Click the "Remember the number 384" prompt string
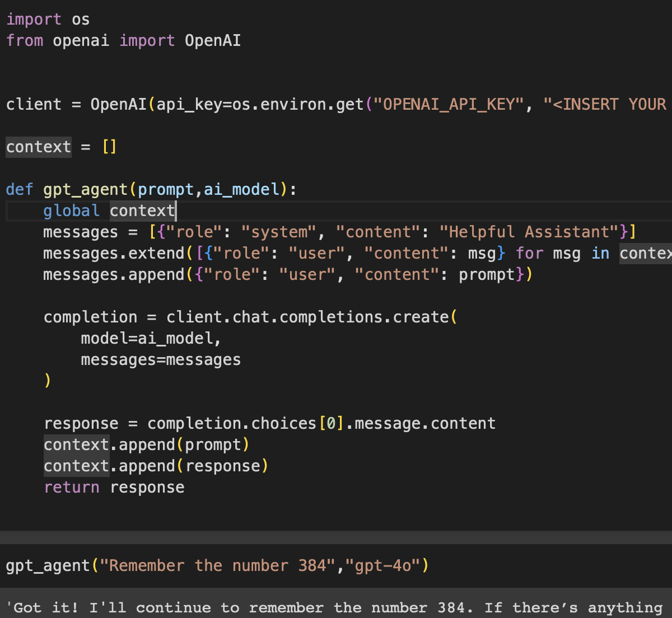 tap(216, 565)
